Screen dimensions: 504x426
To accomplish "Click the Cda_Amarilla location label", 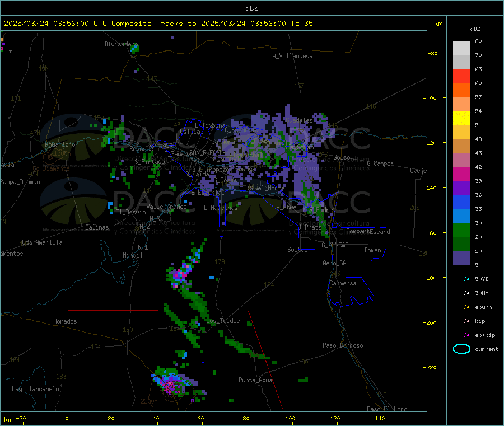I will pos(42,242).
